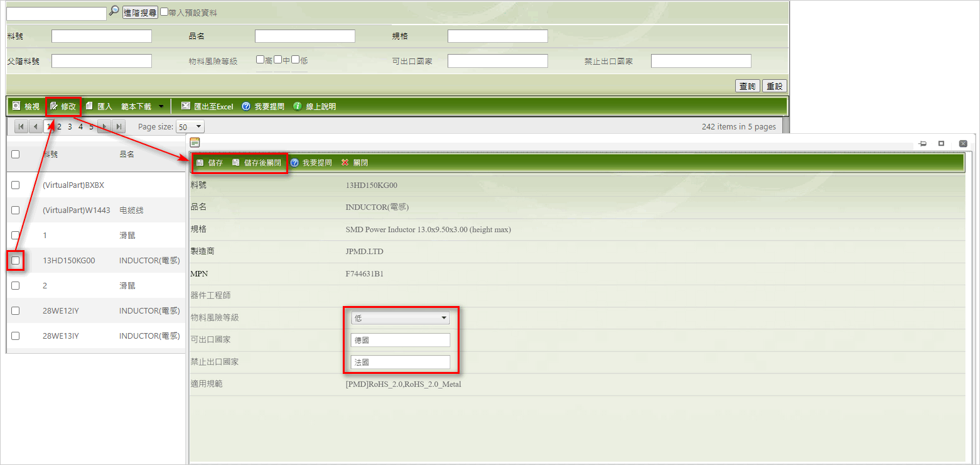
Task: Jump to page 4
Action: point(81,126)
